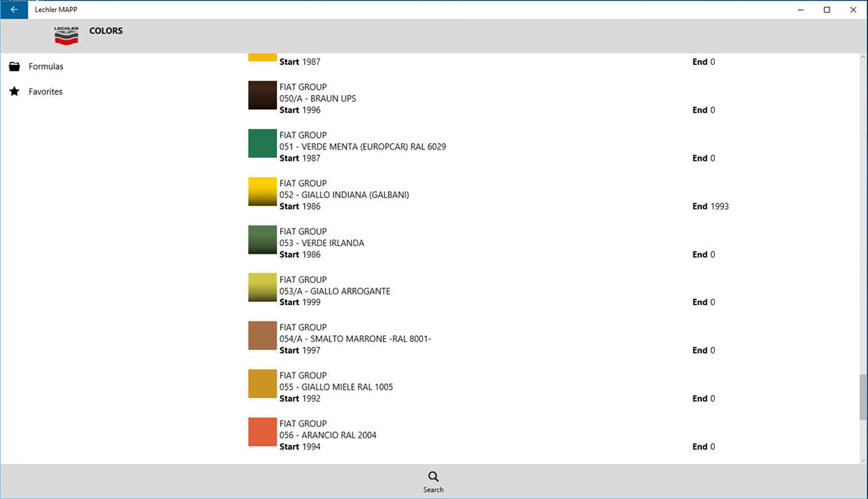Click Start 1996 on the Braun UPS row
This screenshot has height=499, width=868.
300,110
